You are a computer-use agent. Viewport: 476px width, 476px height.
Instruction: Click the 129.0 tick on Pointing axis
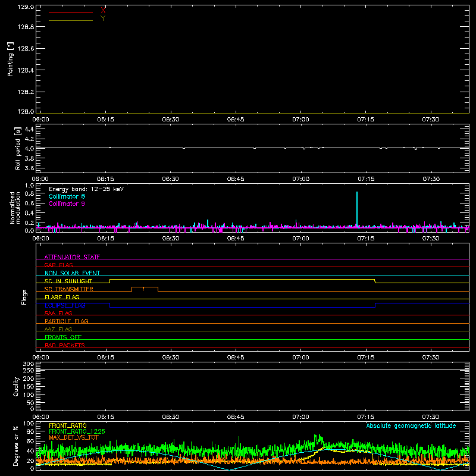pos(26,7)
